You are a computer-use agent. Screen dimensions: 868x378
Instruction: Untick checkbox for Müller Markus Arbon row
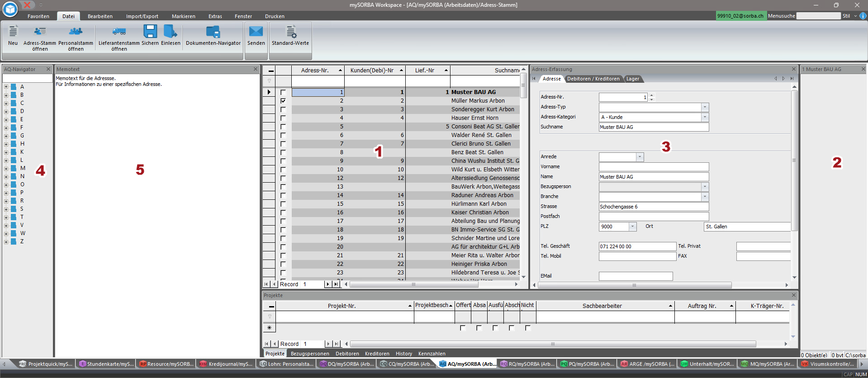click(x=283, y=101)
